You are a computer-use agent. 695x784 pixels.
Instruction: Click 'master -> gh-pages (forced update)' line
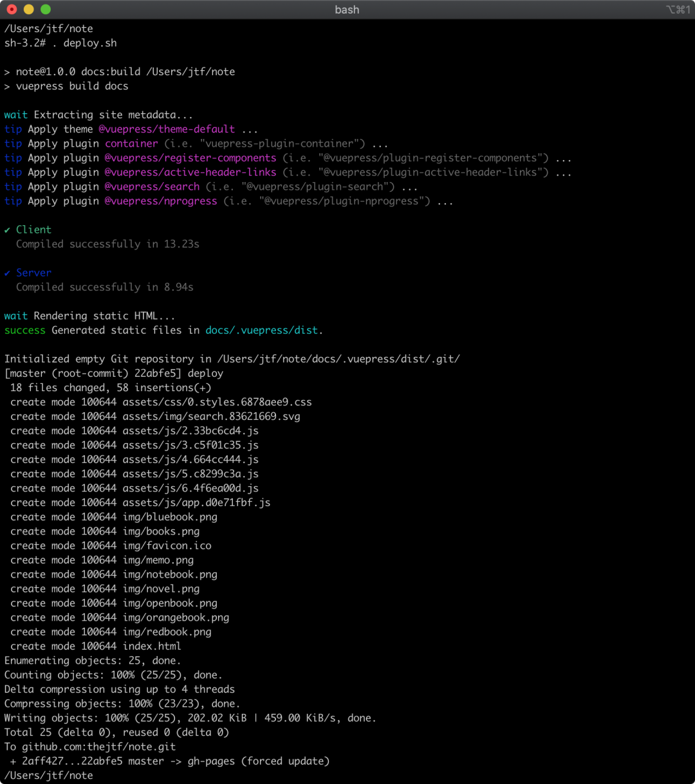[170, 761]
